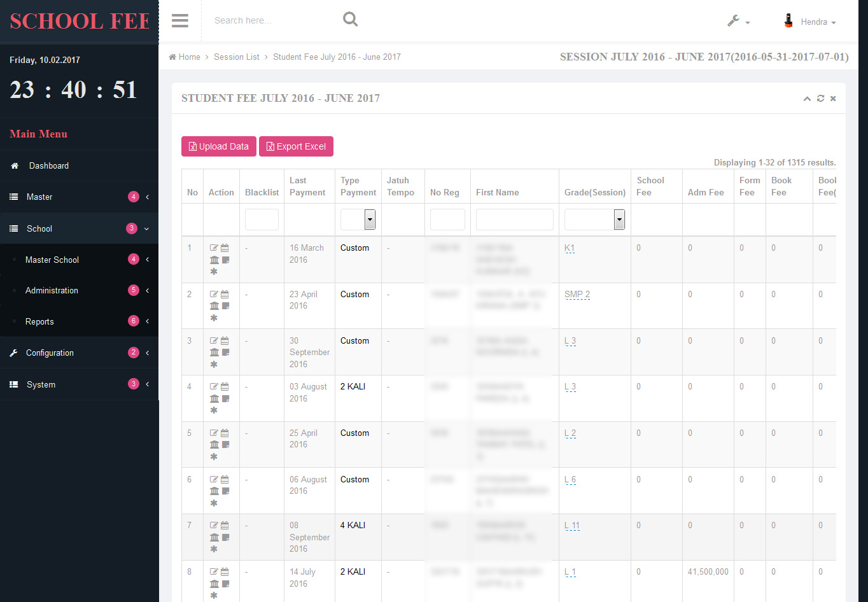Click the bank icon in row 3
868x602 pixels.
pyautogui.click(x=214, y=353)
